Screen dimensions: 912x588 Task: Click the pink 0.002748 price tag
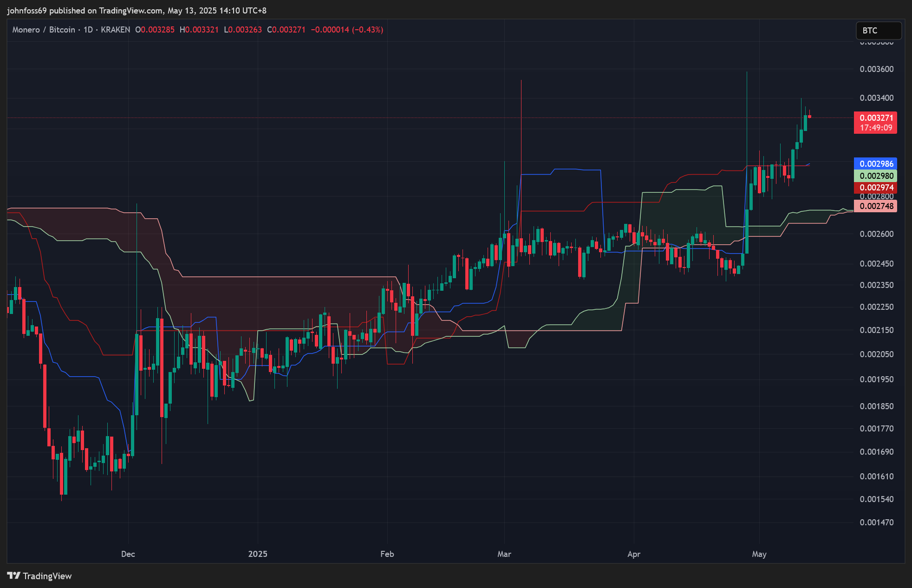876,206
